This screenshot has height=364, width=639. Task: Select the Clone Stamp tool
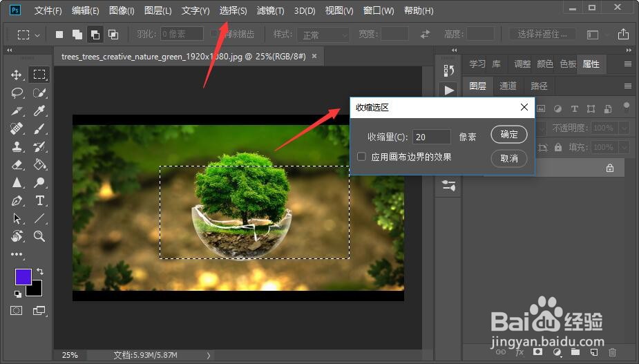tap(17, 146)
